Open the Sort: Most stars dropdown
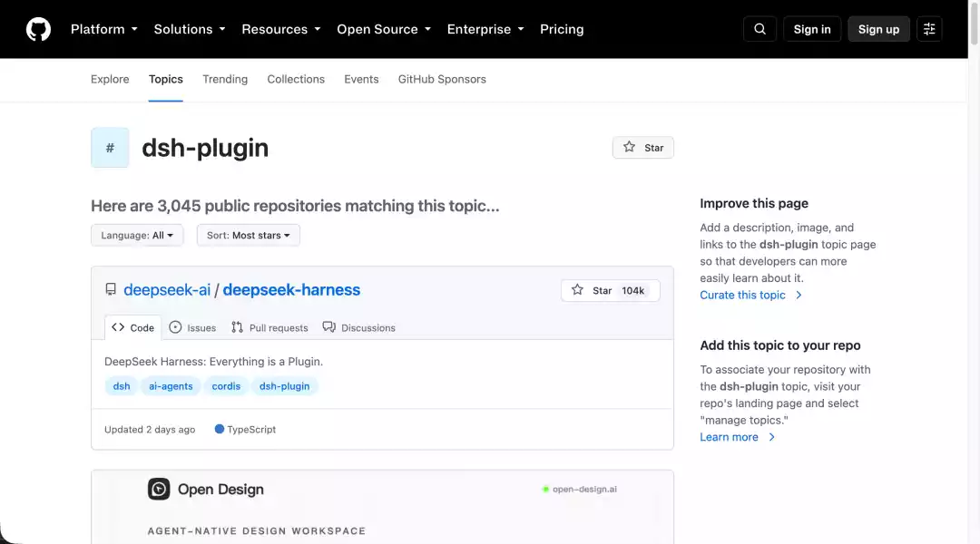Image resolution: width=980 pixels, height=544 pixels. coord(248,236)
